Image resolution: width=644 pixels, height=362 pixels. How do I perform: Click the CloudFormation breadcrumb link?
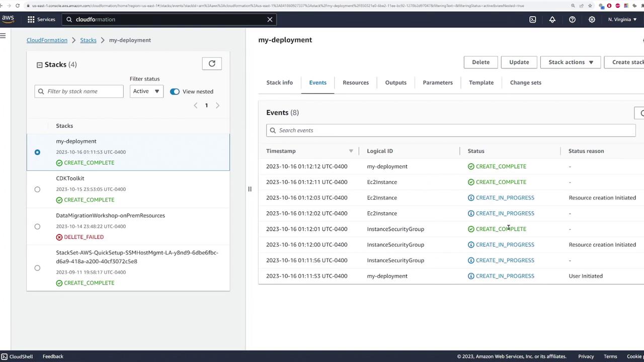tap(47, 40)
